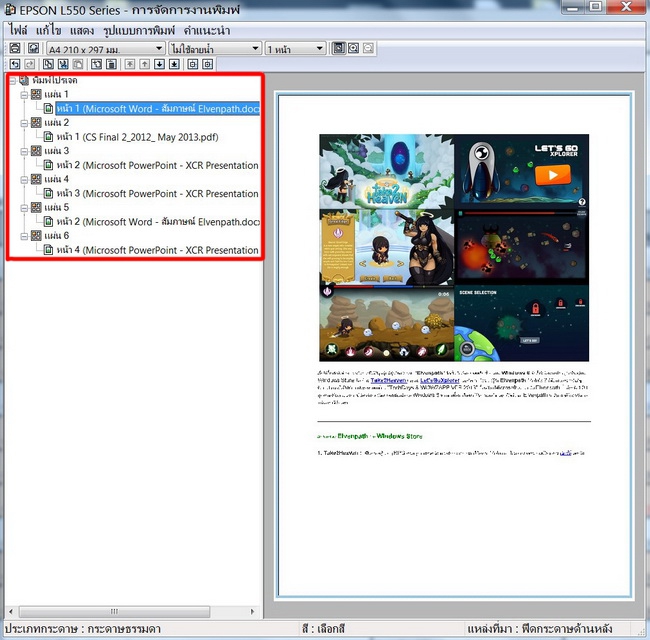The image size is (650, 640).
Task: Select หน้า 1 CS Final 2_2012_ May 2013.pdf
Action: point(137,137)
